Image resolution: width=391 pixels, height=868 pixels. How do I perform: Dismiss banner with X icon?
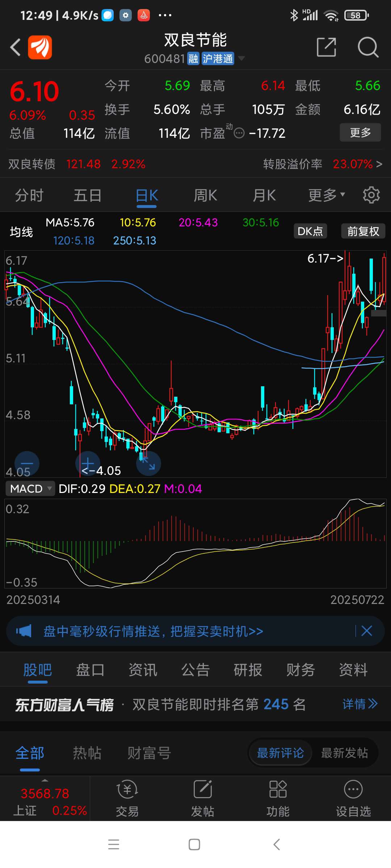tap(367, 631)
